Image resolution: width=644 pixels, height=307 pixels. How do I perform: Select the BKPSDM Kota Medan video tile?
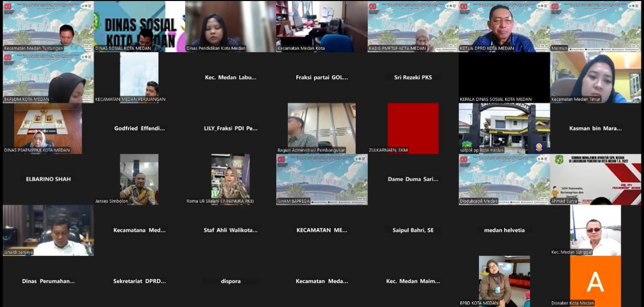coord(48,77)
